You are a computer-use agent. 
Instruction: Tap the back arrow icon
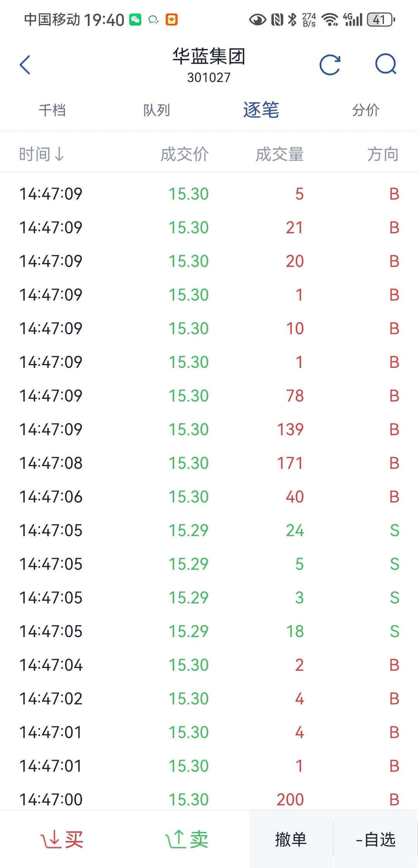click(x=25, y=65)
